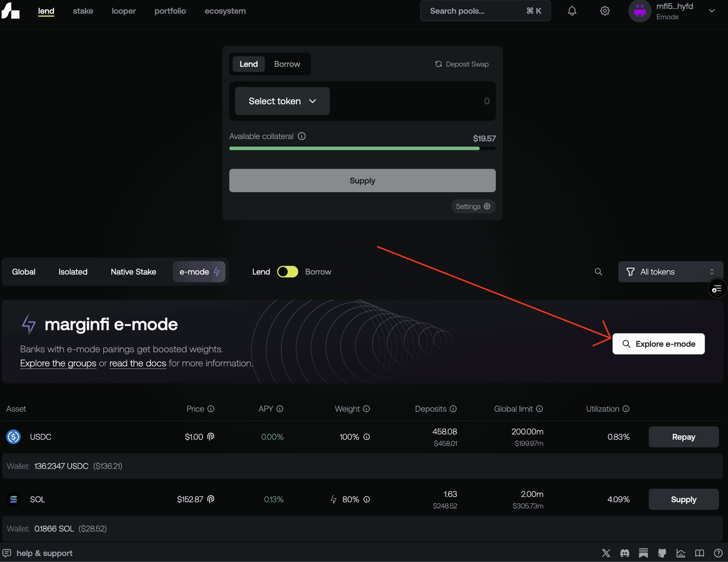Go to the lend nav tab

46,11
